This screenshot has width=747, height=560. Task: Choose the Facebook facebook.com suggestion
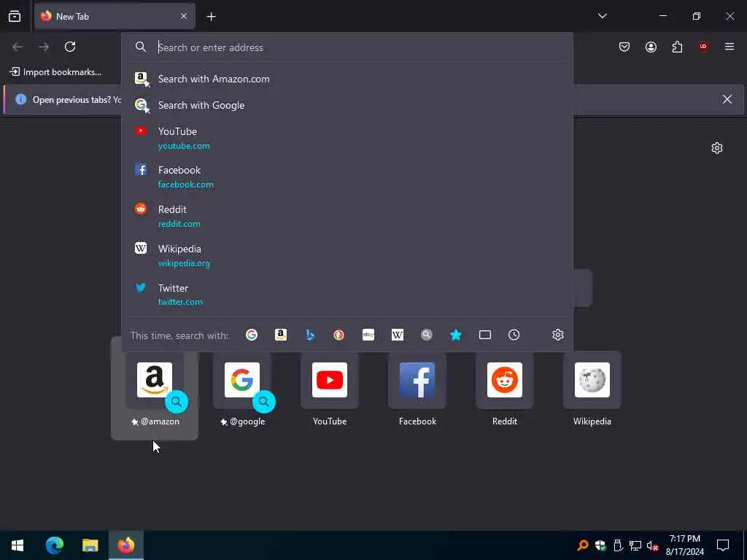click(x=347, y=176)
